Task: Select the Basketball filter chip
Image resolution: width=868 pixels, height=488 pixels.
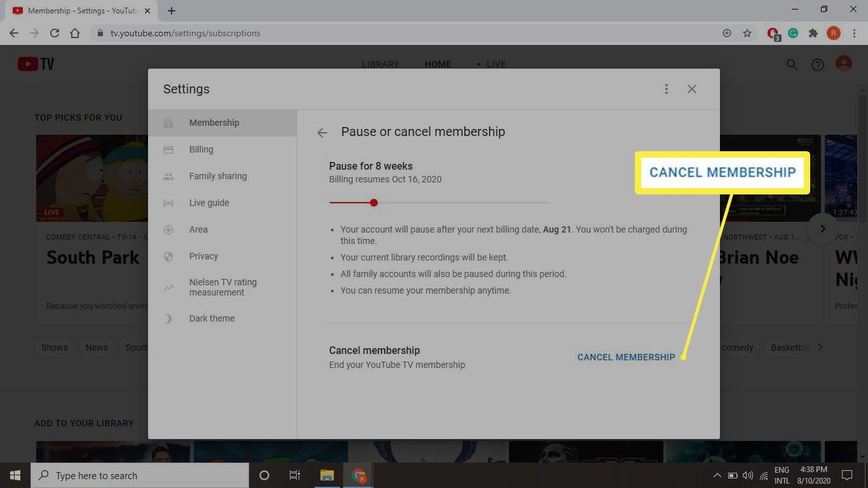Action: 790,348
